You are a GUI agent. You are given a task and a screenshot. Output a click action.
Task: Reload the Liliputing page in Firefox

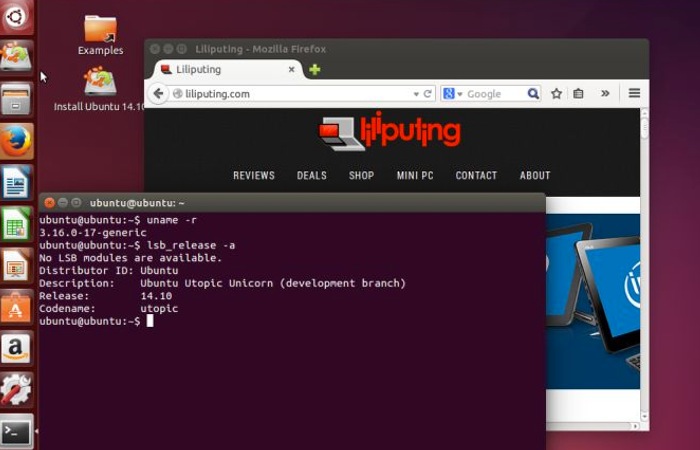pos(428,94)
